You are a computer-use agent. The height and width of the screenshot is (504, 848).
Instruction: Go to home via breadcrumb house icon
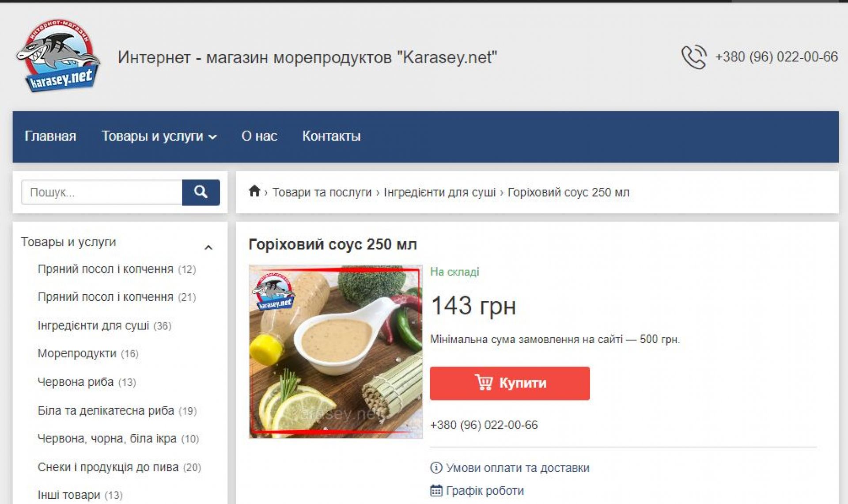[x=254, y=191]
